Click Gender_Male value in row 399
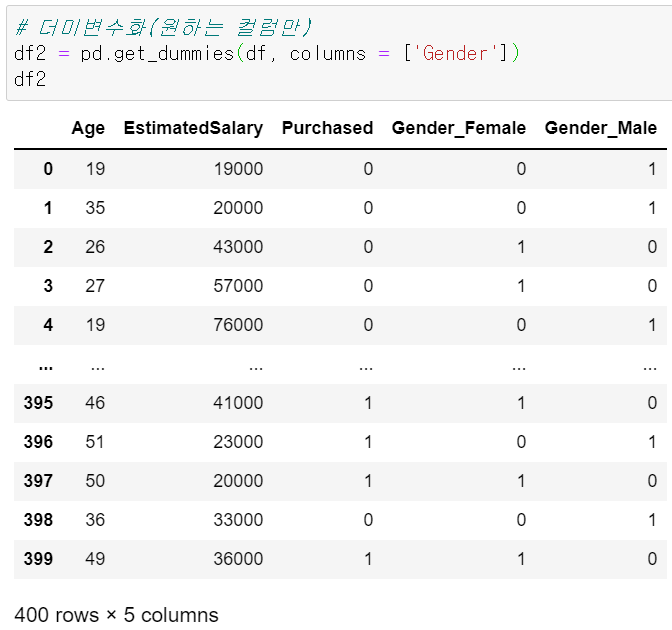Viewport: 672px width, 630px height. pyautogui.click(x=652, y=559)
